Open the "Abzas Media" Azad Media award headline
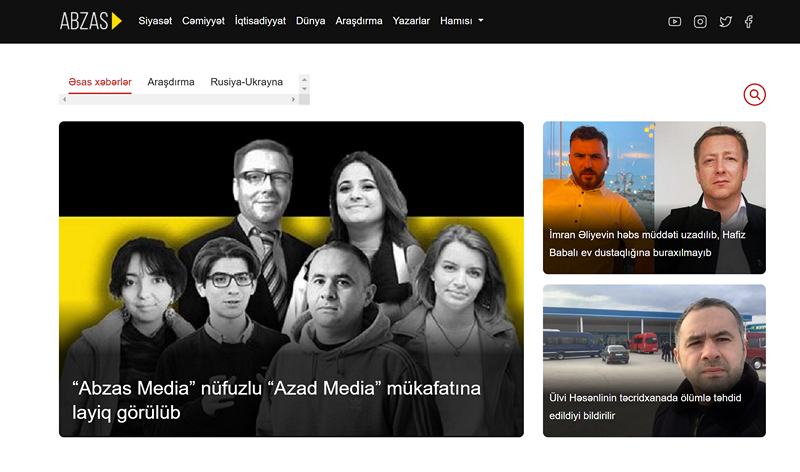 (276, 401)
